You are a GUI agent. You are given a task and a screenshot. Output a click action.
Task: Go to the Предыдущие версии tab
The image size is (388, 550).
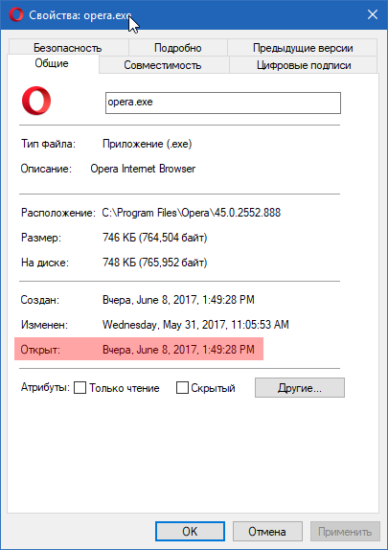pyautogui.click(x=303, y=48)
